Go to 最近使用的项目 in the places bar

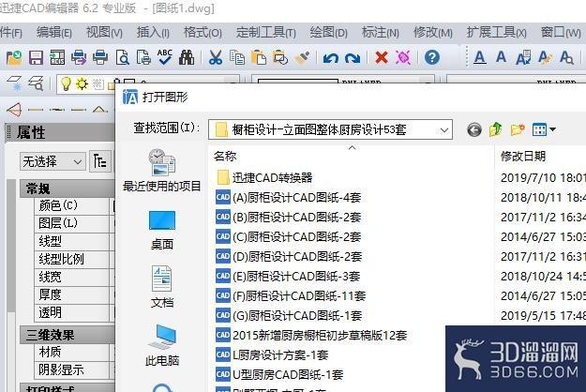[x=162, y=171]
